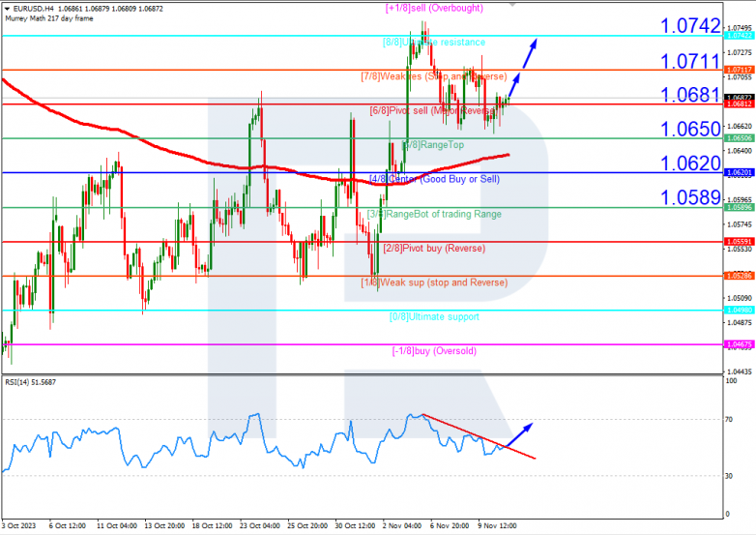Screen dimensions: 756x535
Task: Click the 1.05745 value on price scale
Action: pos(740,224)
